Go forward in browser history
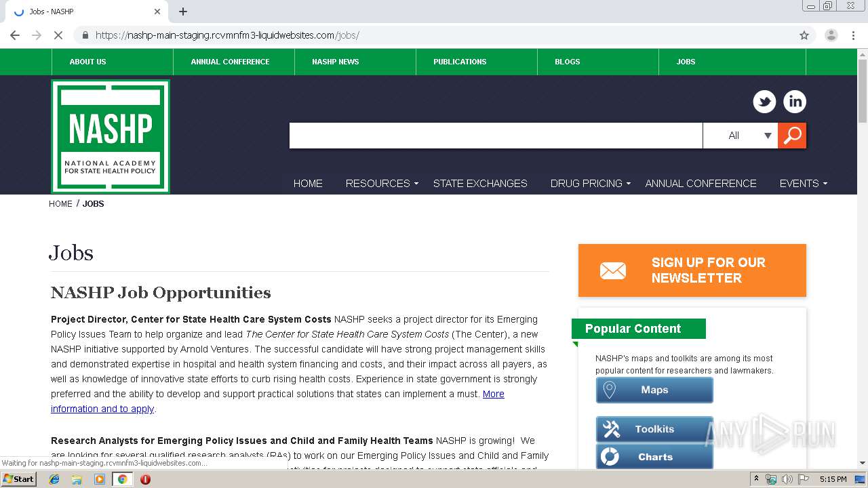Viewport: 868px width, 488px height. click(37, 35)
